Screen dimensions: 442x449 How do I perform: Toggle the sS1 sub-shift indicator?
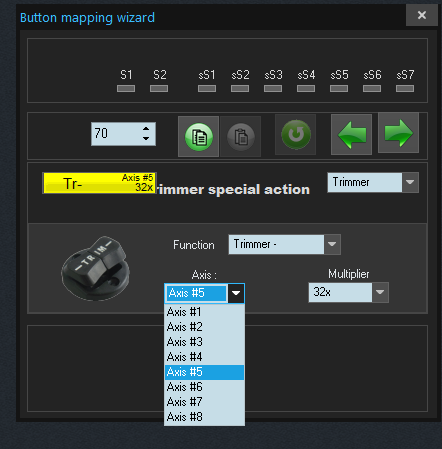[207, 88]
